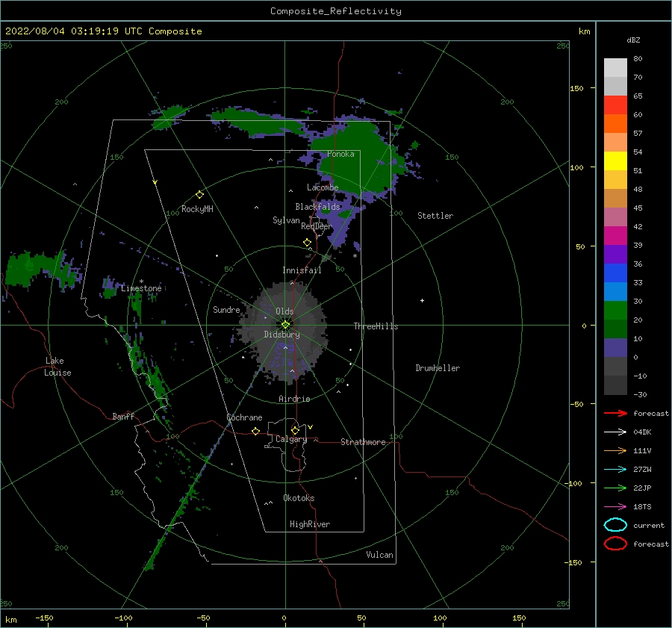The height and width of the screenshot is (628, 672).
Task: Click the asterisk marker above Limestone
Action: pyautogui.click(x=141, y=282)
